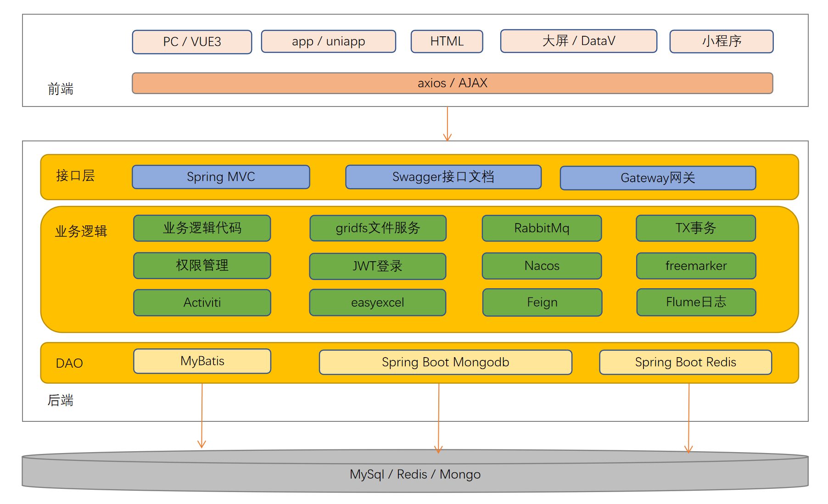Select the MyBatis DAO box
Viewport: 828px width, 504px height.
(x=202, y=361)
